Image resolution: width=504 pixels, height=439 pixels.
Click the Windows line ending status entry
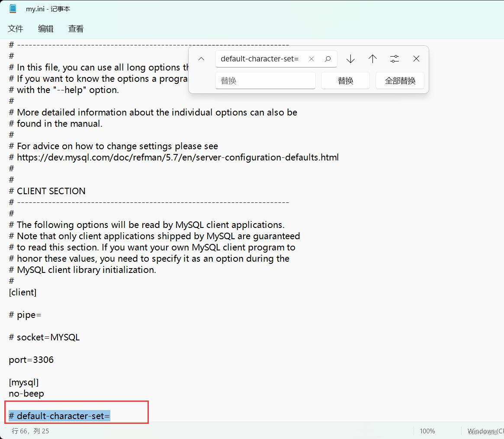tap(485, 431)
